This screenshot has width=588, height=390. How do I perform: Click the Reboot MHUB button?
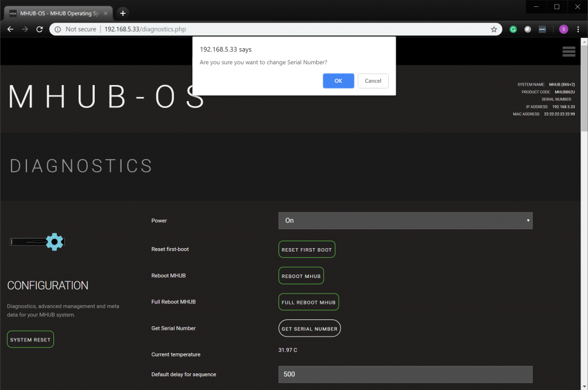coord(301,276)
